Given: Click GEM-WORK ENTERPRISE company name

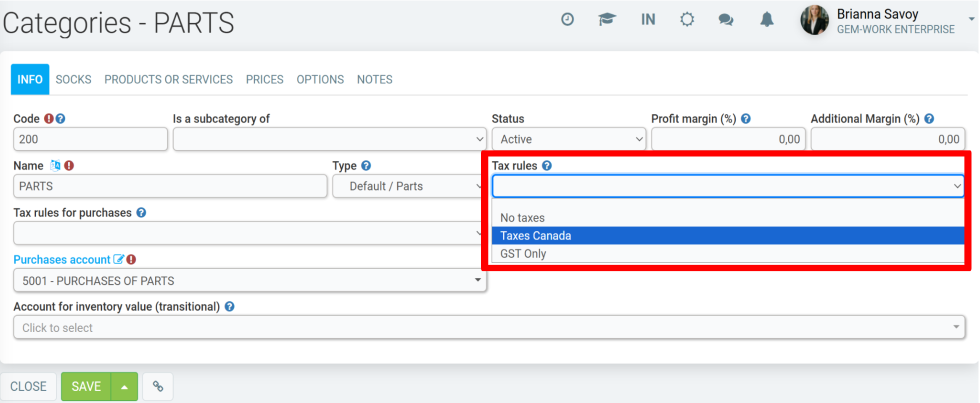Looking at the screenshot, I should pos(895,29).
